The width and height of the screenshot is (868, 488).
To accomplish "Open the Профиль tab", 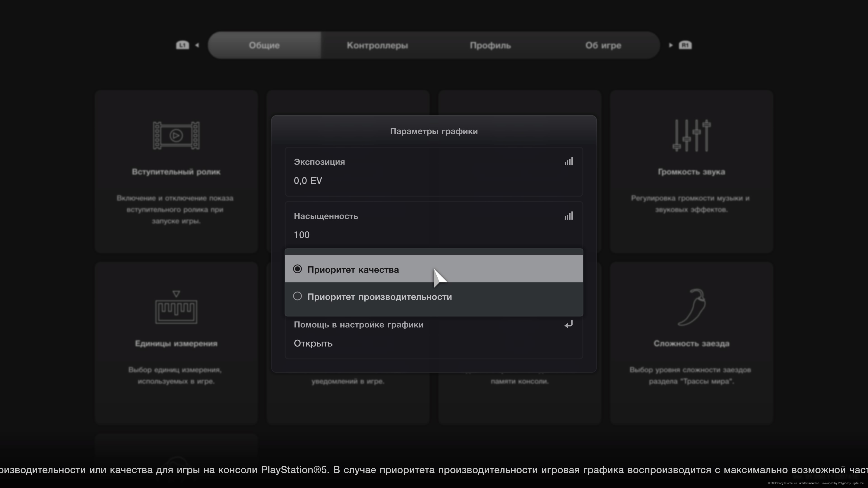I will point(490,45).
